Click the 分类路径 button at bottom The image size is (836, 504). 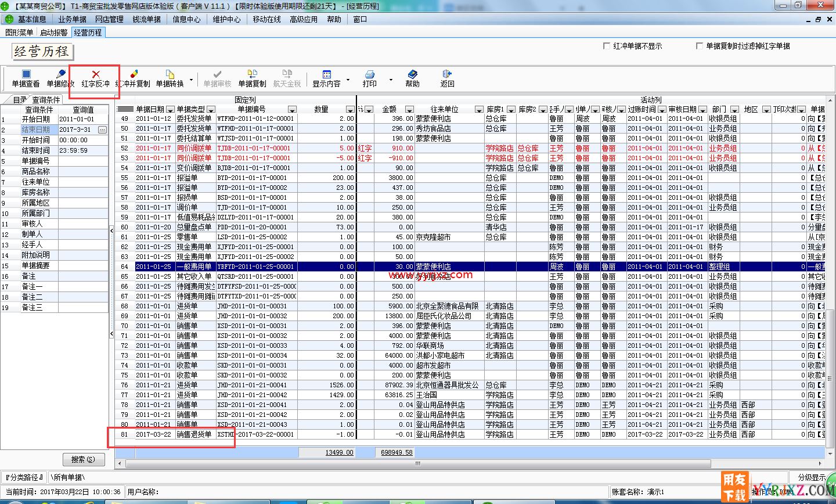click(x=24, y=477)
